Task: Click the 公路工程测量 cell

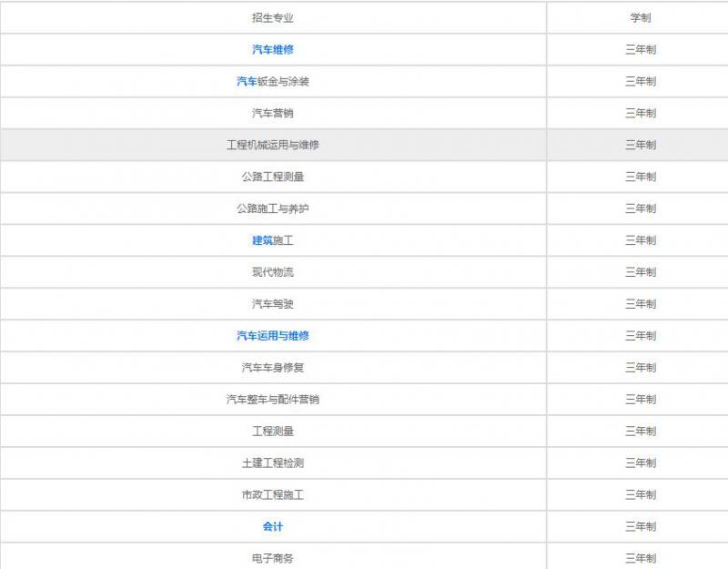Action: [270, 175]
